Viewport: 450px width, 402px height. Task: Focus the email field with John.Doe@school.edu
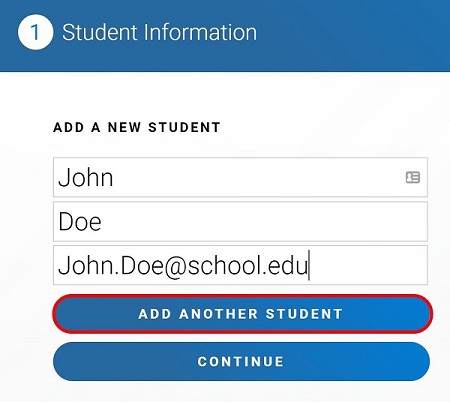(x=240, y=265)
